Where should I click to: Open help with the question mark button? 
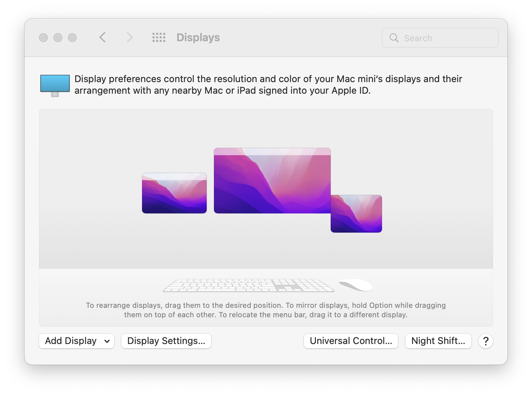[x=486, y=341]
